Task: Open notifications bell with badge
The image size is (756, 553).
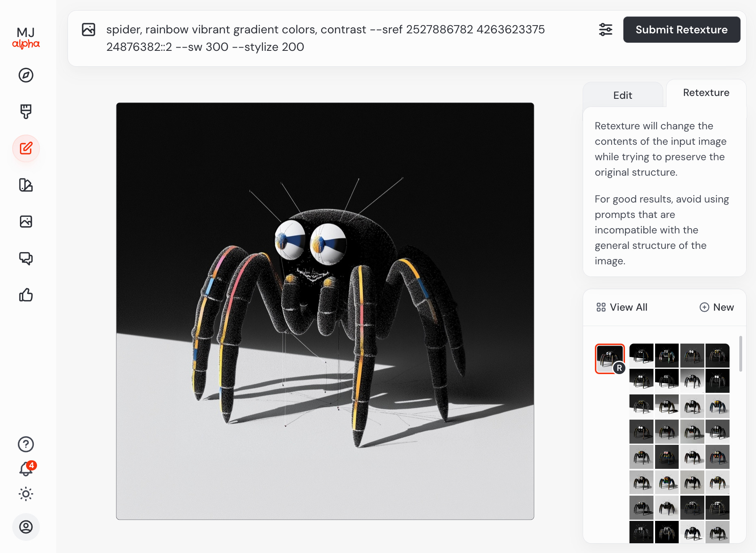Action: coord(27,469)
